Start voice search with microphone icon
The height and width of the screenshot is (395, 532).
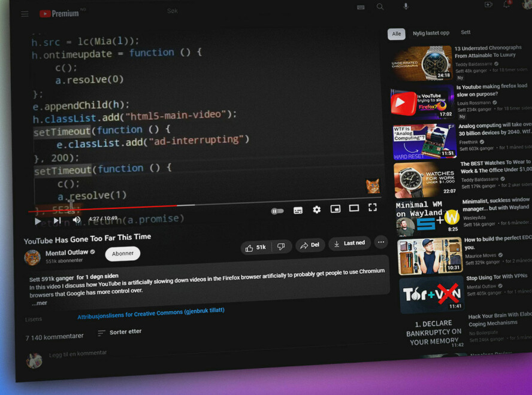[406, 6]
